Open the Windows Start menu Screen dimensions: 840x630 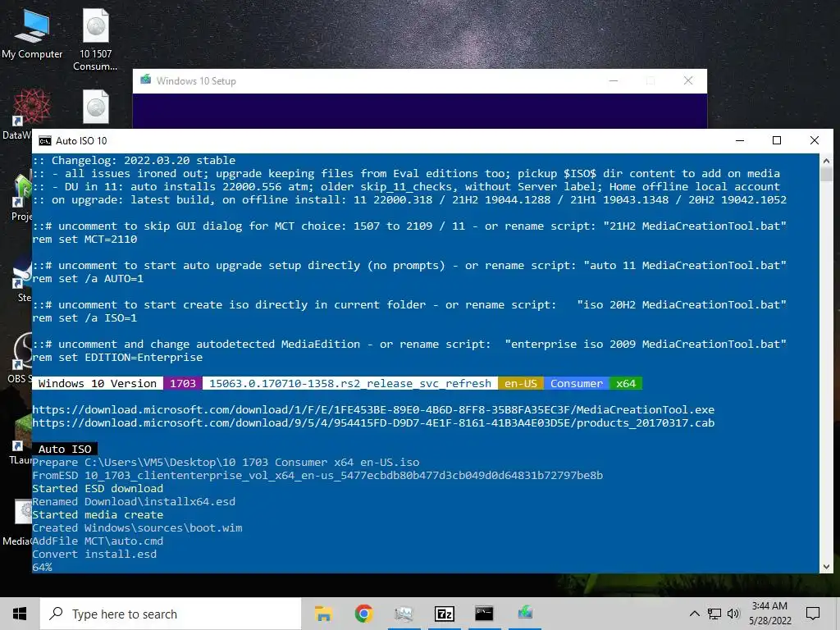(x=20, y=614)
